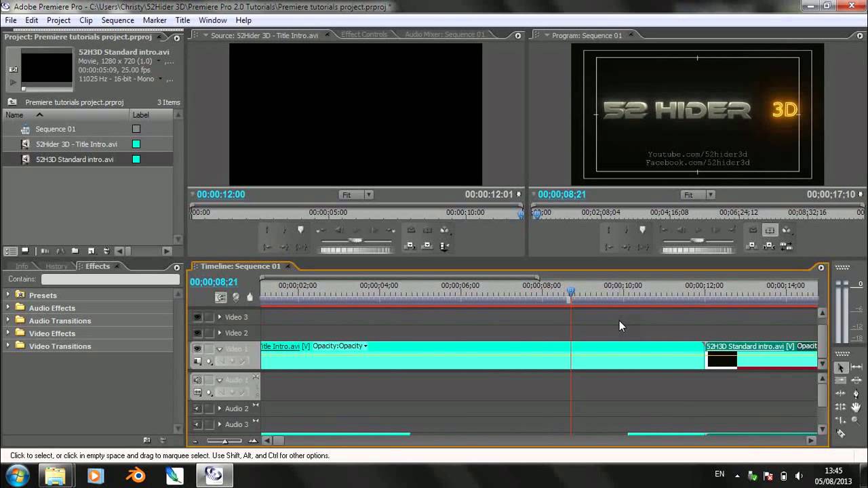Open Trim monitor from Program monitor
This screenshot has width=868, height=488.
coord(786,245)
